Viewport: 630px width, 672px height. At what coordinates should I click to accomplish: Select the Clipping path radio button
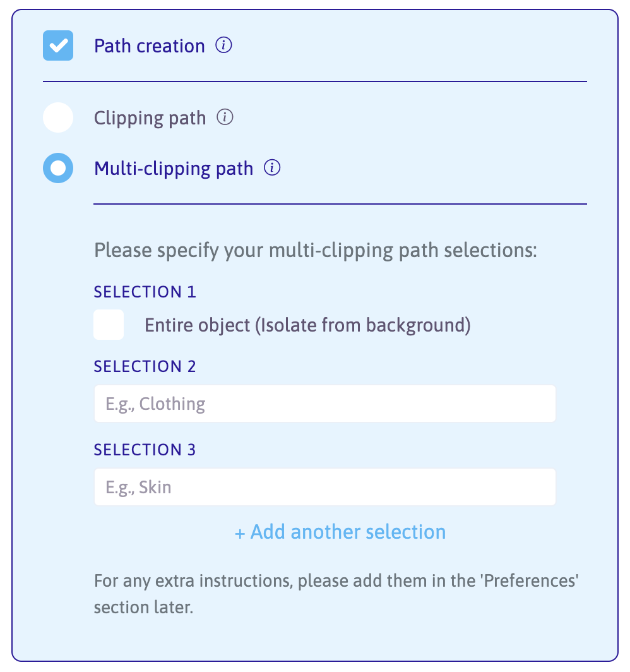(58, 118)
